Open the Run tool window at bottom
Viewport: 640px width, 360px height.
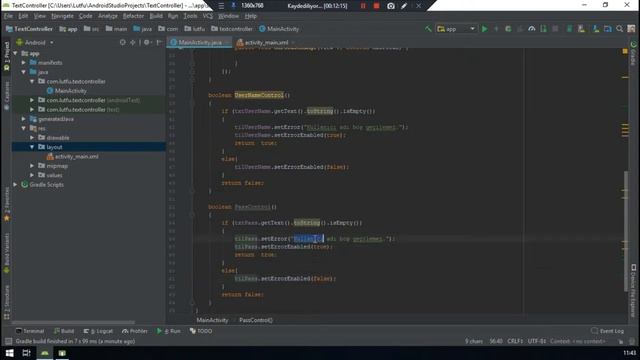pos(169,331)
